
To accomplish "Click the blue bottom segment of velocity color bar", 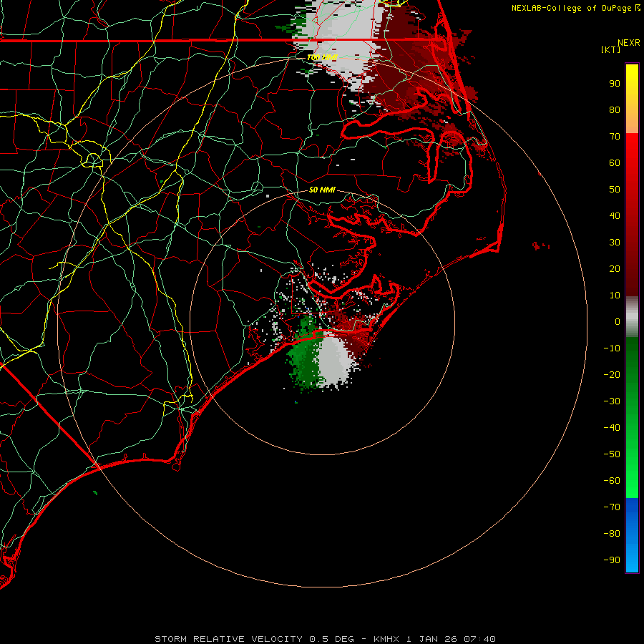I will point(632,535).
